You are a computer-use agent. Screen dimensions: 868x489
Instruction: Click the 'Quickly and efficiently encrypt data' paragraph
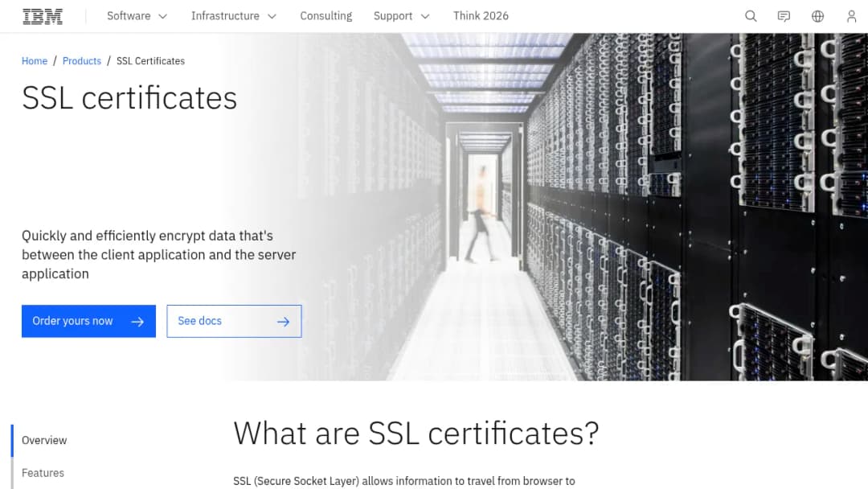pyautogui.click(x=159, y=255)
